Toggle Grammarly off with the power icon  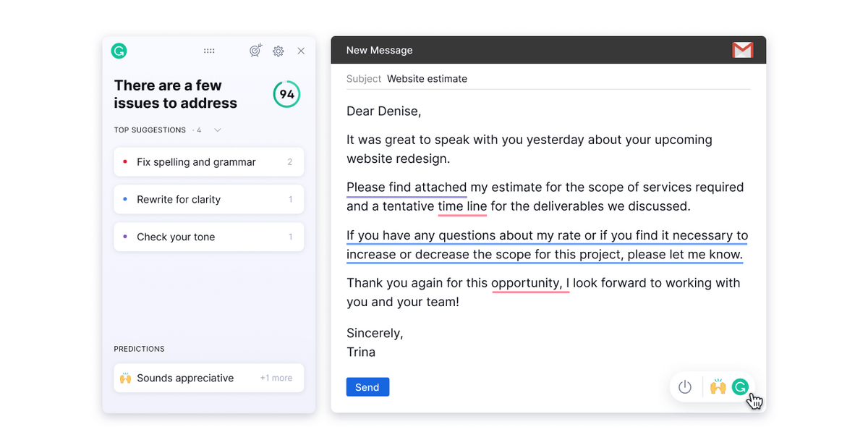click(685, 386)
